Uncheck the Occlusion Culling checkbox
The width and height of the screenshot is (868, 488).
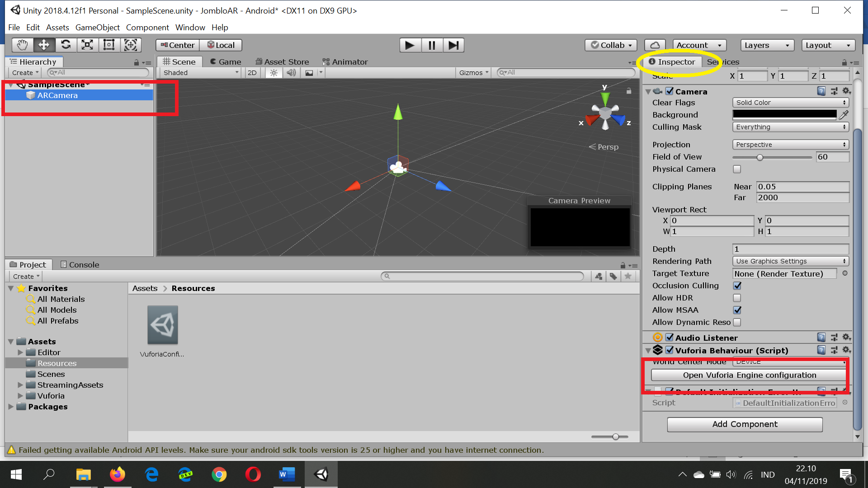pos(737,286)
